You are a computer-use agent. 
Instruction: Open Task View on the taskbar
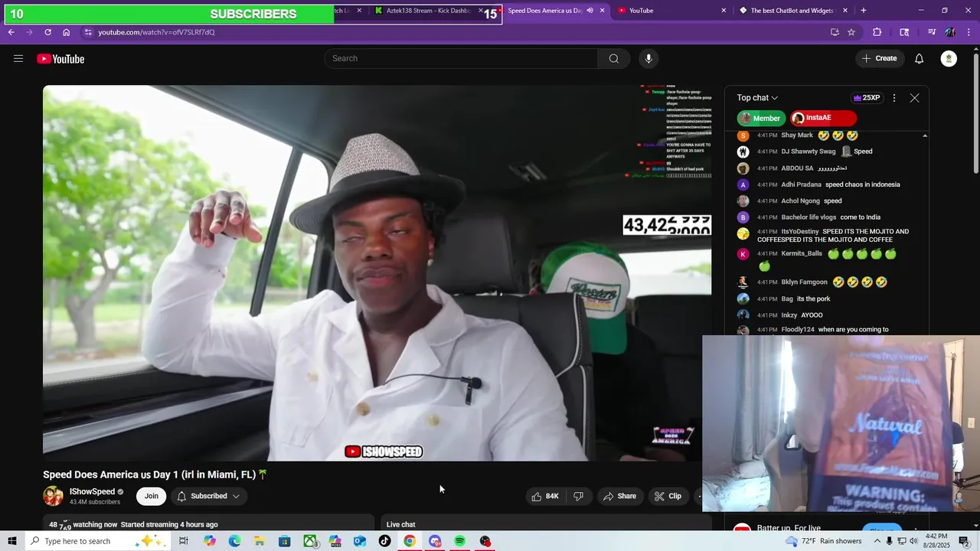pos(184,541)
